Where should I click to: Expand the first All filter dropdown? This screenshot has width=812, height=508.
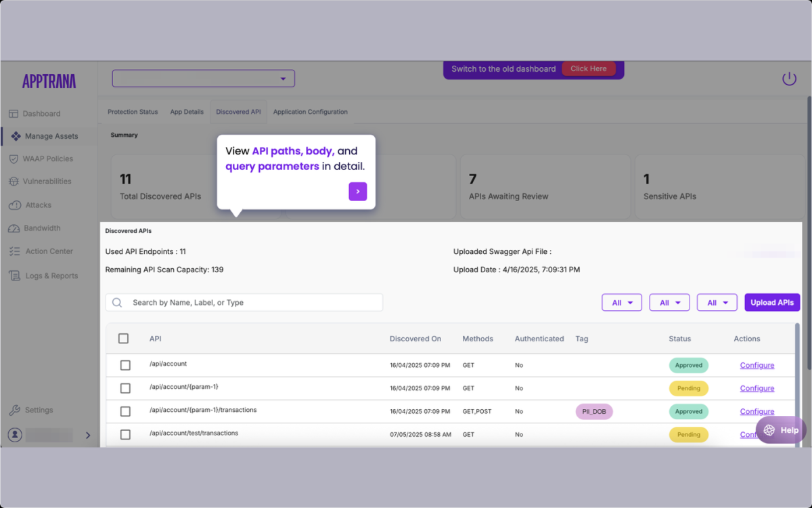point(621,302)
